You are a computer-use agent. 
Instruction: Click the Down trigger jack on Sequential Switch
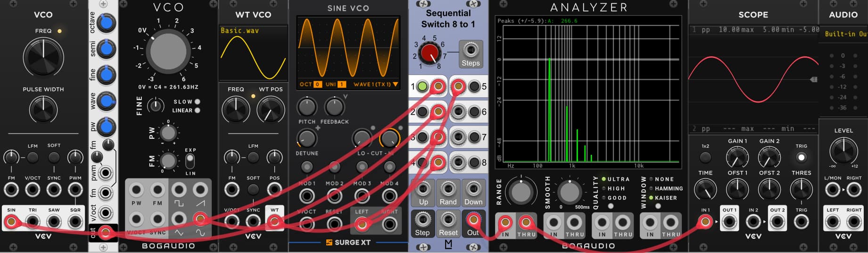pyautogui.click(x=473, y=189)
